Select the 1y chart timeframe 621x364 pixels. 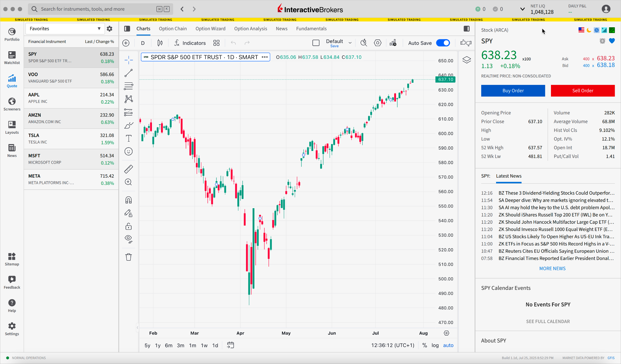tap(158, 345)
